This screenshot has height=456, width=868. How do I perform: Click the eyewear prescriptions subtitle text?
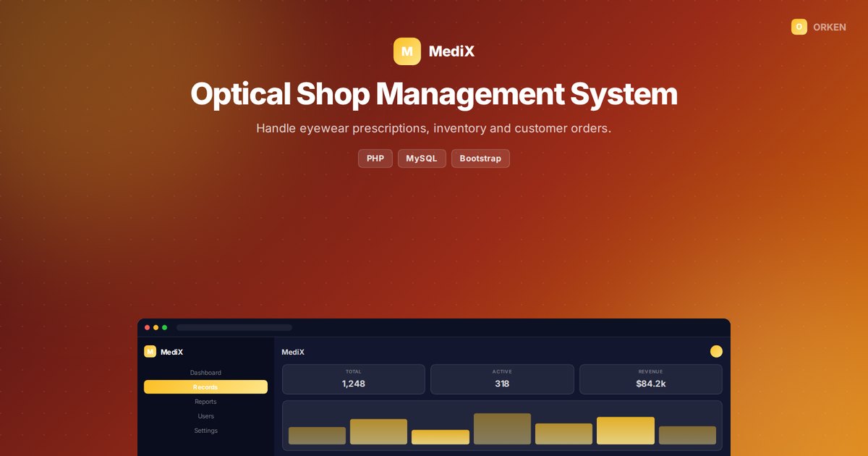click(434, 129)
